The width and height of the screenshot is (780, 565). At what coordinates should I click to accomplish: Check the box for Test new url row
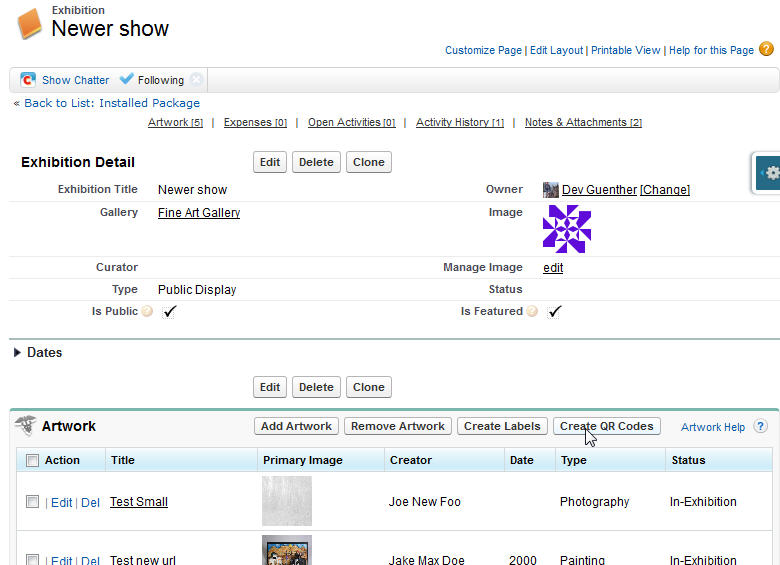tap(32, 560)
